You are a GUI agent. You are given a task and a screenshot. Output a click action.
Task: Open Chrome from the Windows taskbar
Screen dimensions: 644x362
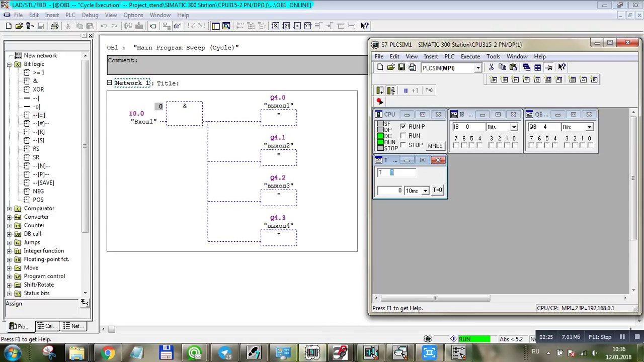point(107,352)
